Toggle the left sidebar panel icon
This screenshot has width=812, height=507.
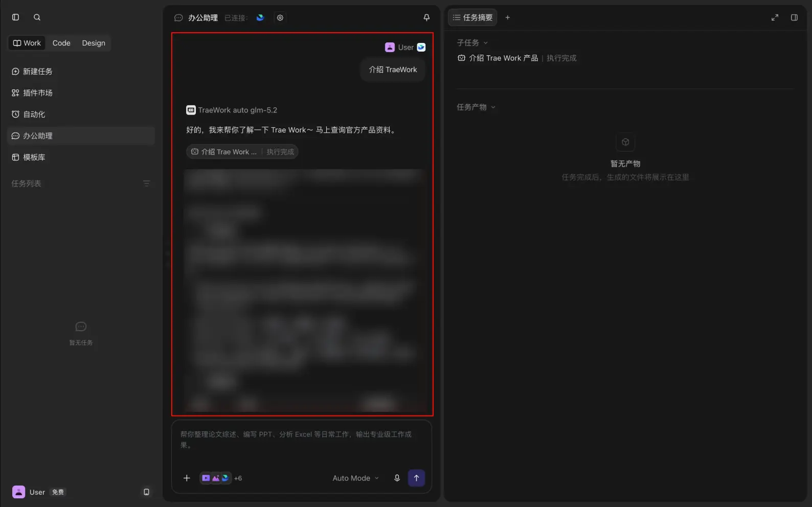[16, 17]
